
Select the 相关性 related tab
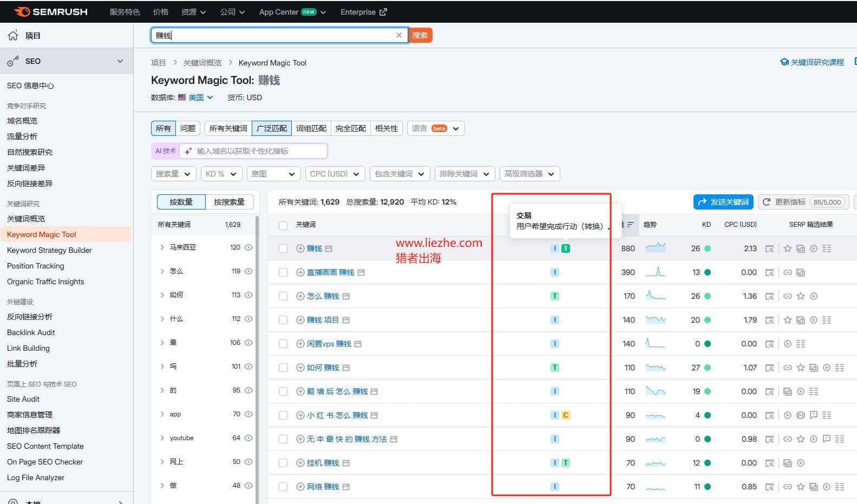[x=387, y=128]
